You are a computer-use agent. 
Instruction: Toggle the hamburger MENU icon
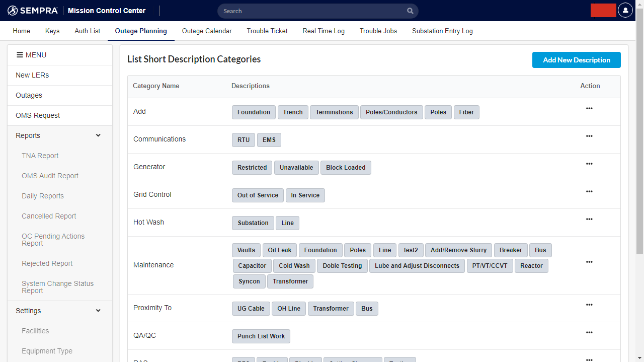click(20, 55)
